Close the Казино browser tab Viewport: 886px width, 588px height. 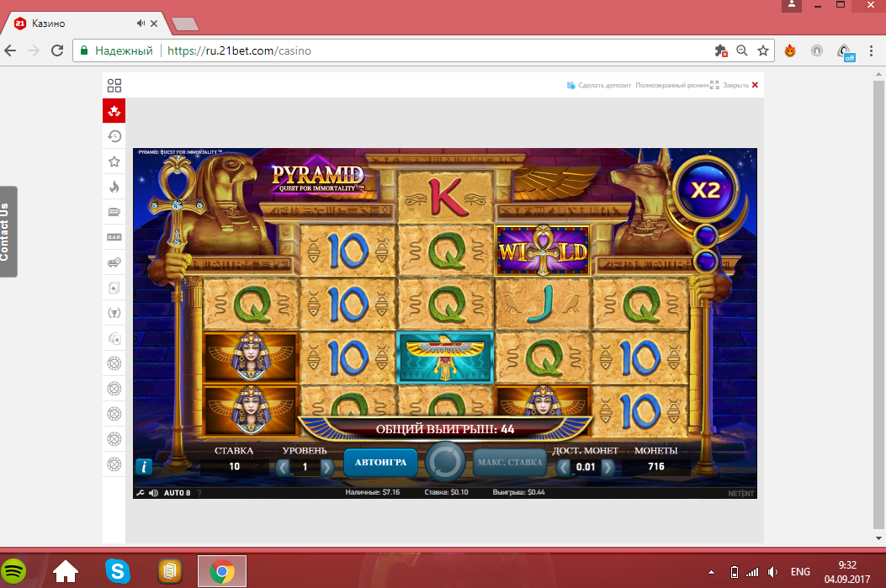point(154,24)
